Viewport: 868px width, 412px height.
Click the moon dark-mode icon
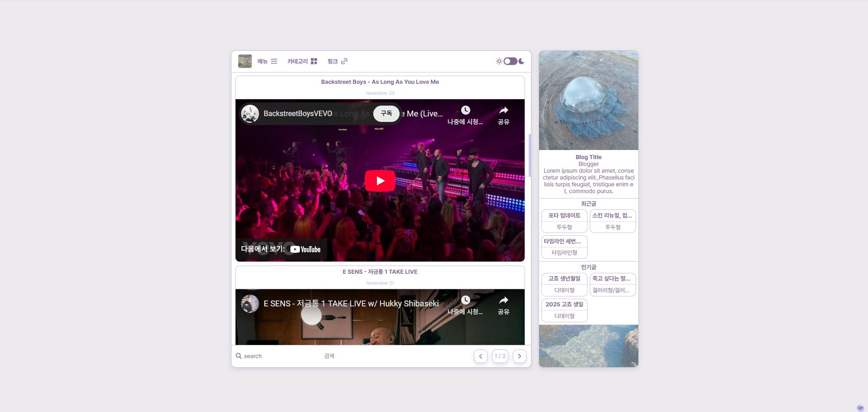pos(521,61)
